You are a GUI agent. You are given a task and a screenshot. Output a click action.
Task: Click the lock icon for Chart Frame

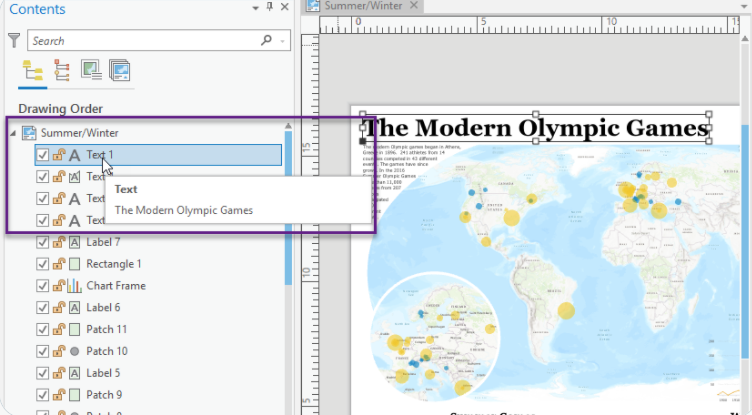pos(59,285)
